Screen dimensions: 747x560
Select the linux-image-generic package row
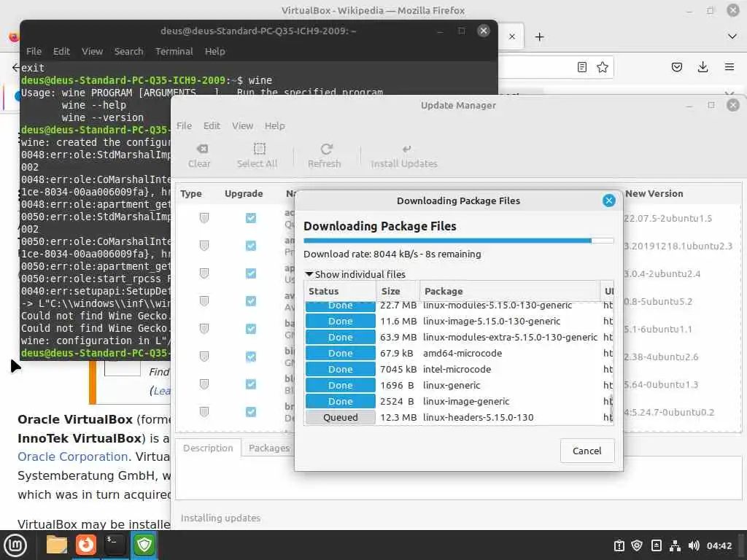(x=458, y=402)
